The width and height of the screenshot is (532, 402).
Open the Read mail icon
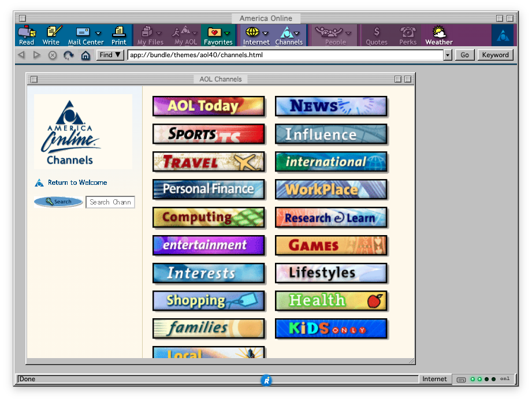pos(27,35)
